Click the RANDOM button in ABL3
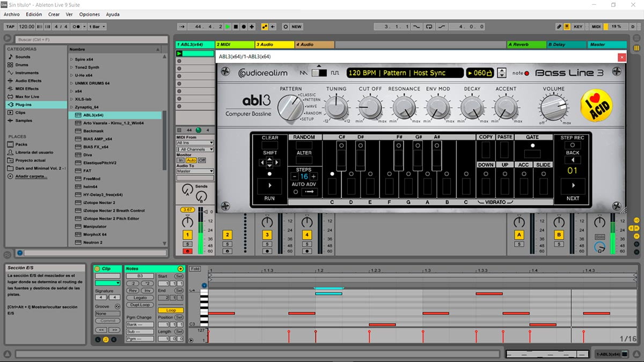Image resolution: width=644 pixels, height=362 pixels. point(304,144)
